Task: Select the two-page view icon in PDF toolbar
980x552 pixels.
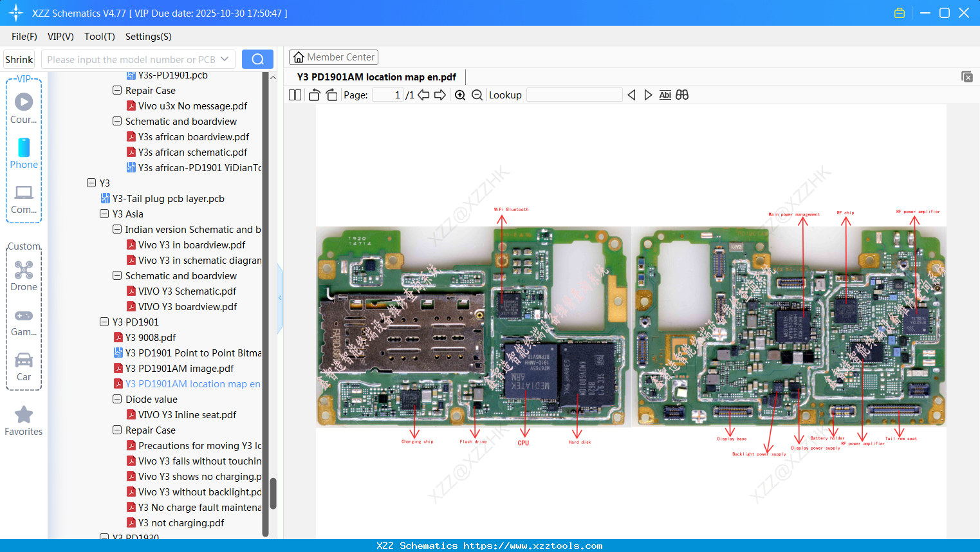Action: [295, 95]
